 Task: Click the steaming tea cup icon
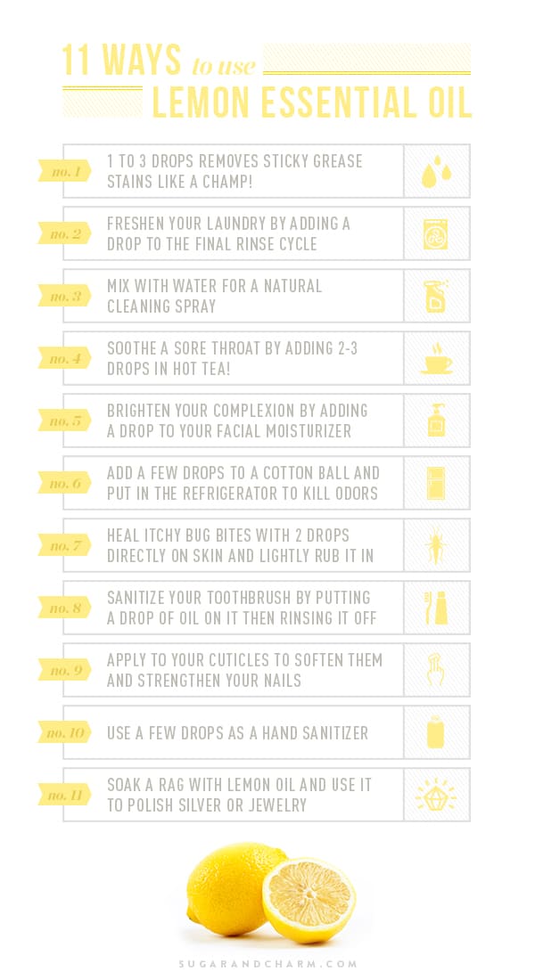[x=436, y=359]
